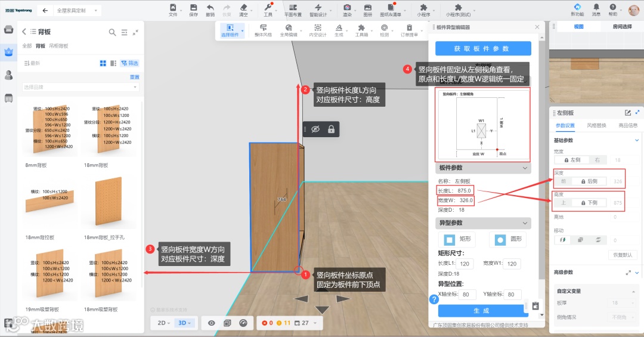
Task: Collapse the 高级参数 section chevron
Action: pyautogui.click(x=637, y=273)
